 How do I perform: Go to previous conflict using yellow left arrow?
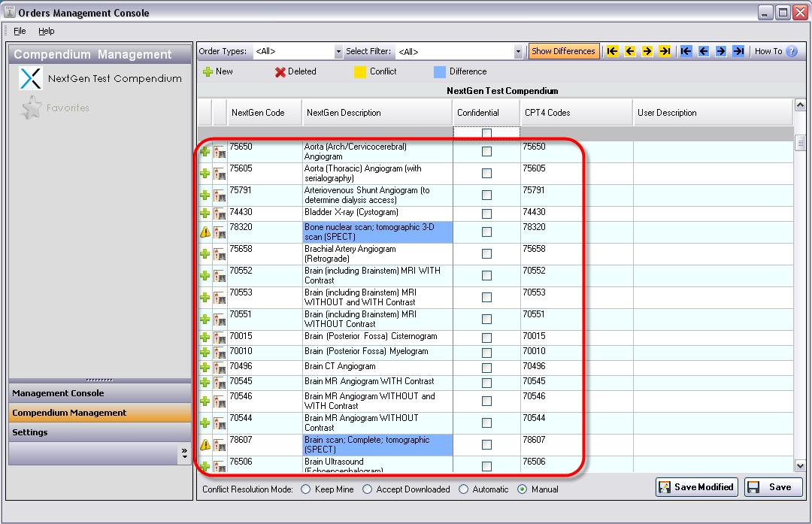pyautogui.click(x=630, y=51)
